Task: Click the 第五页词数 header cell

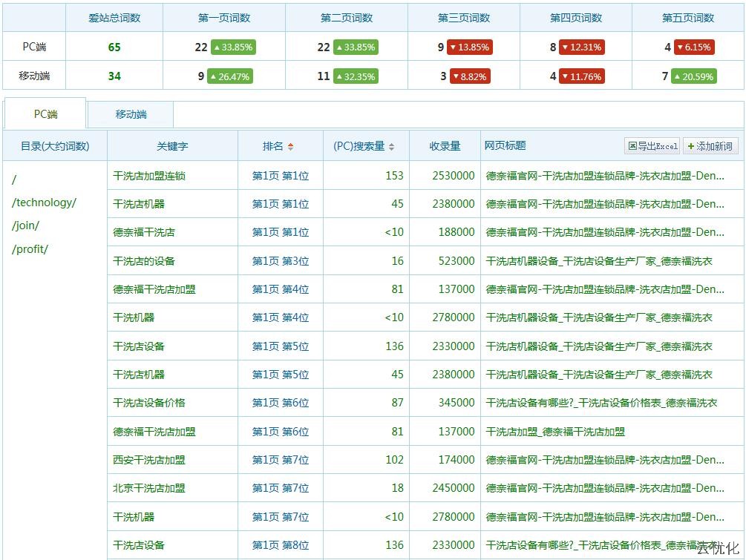Action: coord(688,18)
